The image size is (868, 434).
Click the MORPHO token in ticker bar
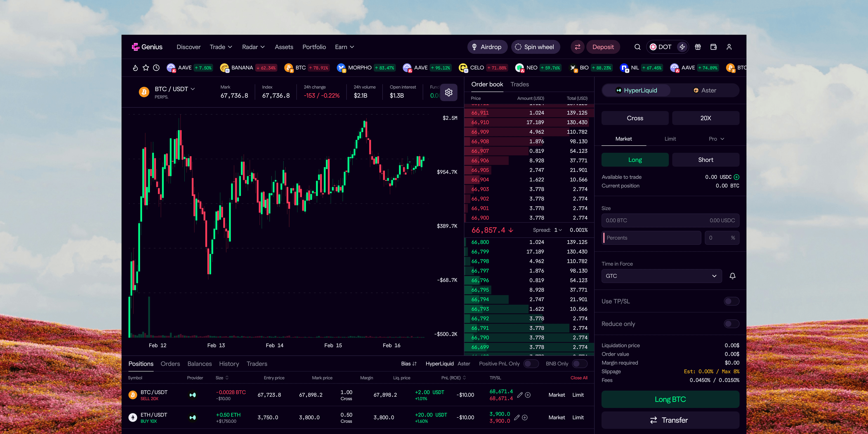click(366, 68)
